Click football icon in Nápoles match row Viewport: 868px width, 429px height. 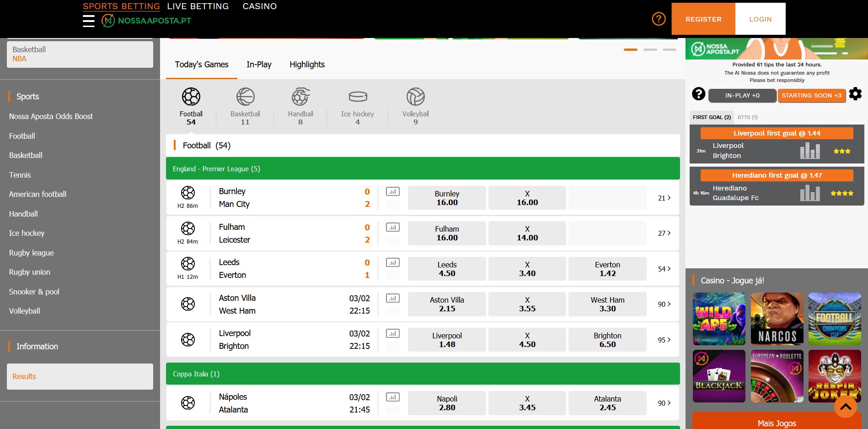[188, 403]
